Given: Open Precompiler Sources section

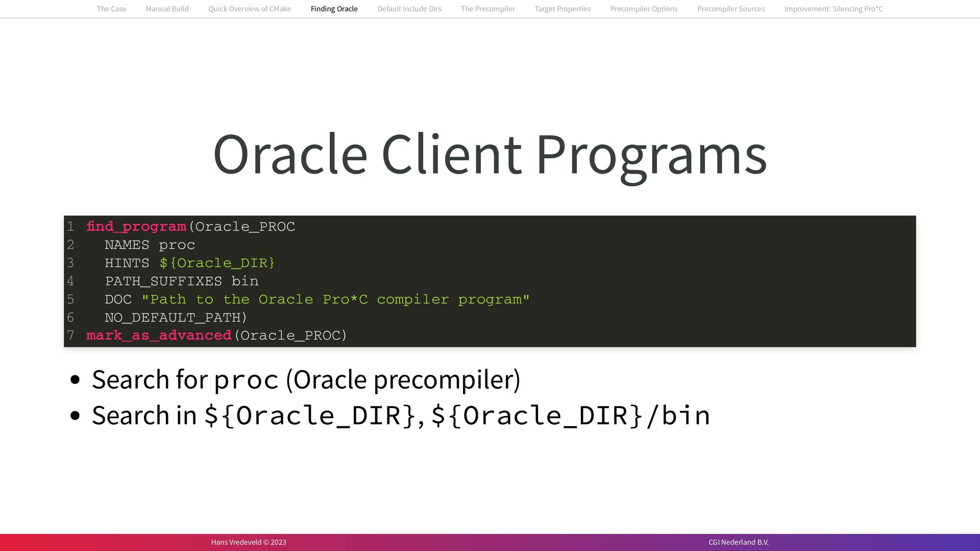Looking at the screenshot, I should click(731, 9).
